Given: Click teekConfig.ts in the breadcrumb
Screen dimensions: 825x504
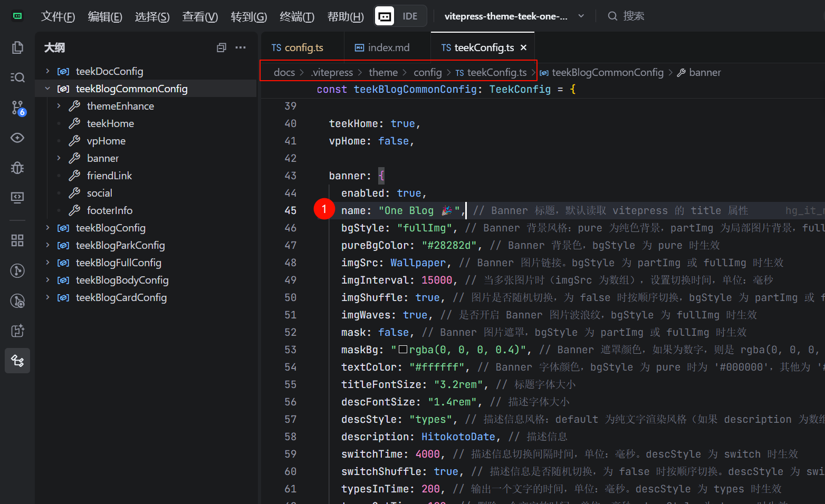Looking at the screenshot, I should (x=491, y=72).
